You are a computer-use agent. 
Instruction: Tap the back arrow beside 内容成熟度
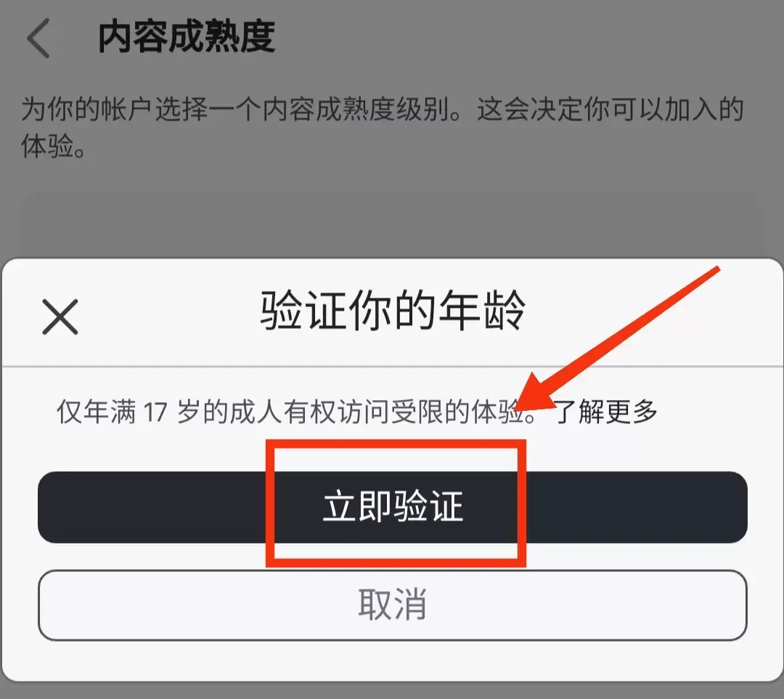pyautogui.click(x=38, y=38)
